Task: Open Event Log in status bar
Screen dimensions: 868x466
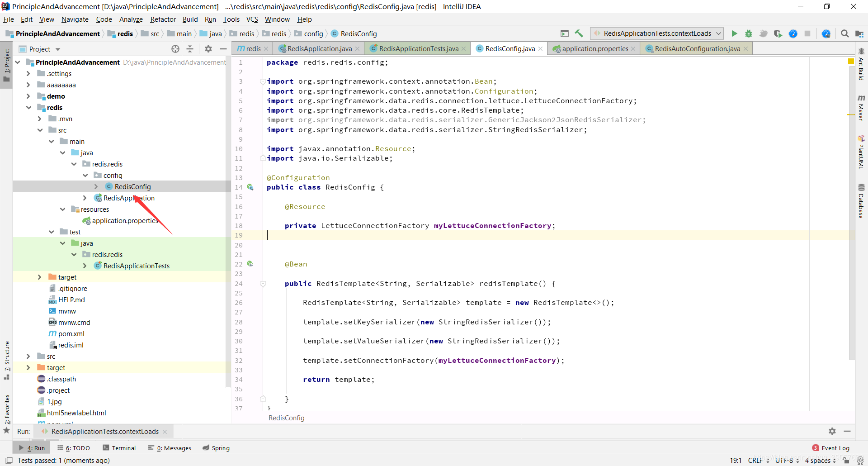Action: click(x=831, y=448)
